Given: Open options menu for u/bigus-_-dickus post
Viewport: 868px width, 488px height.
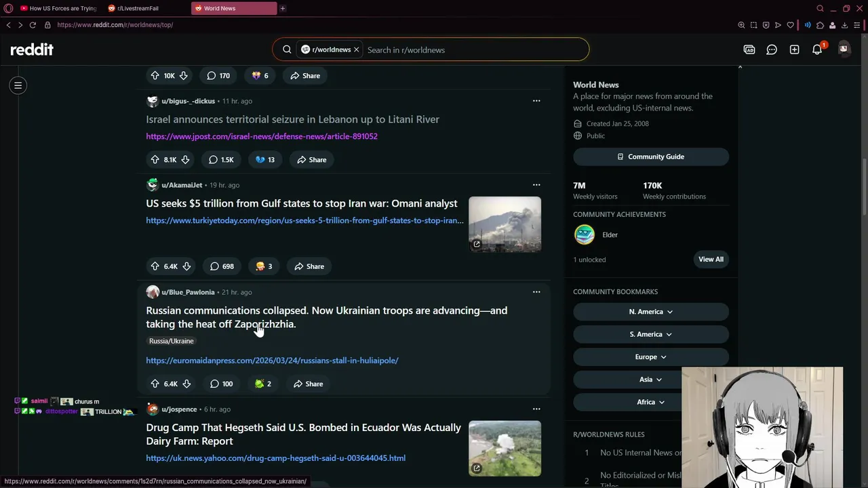Looking at the screenshot, I should pyautogui.click(x=536, y=101).
